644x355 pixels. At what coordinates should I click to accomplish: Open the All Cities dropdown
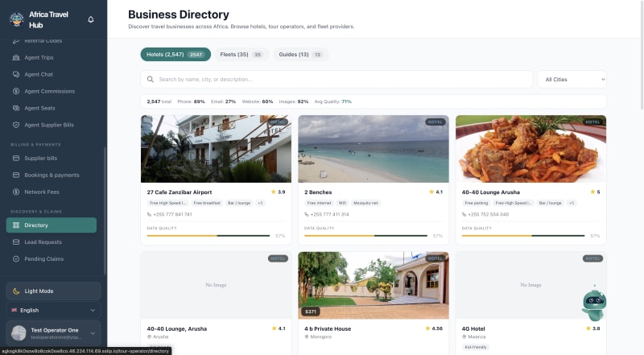(572, 80)
